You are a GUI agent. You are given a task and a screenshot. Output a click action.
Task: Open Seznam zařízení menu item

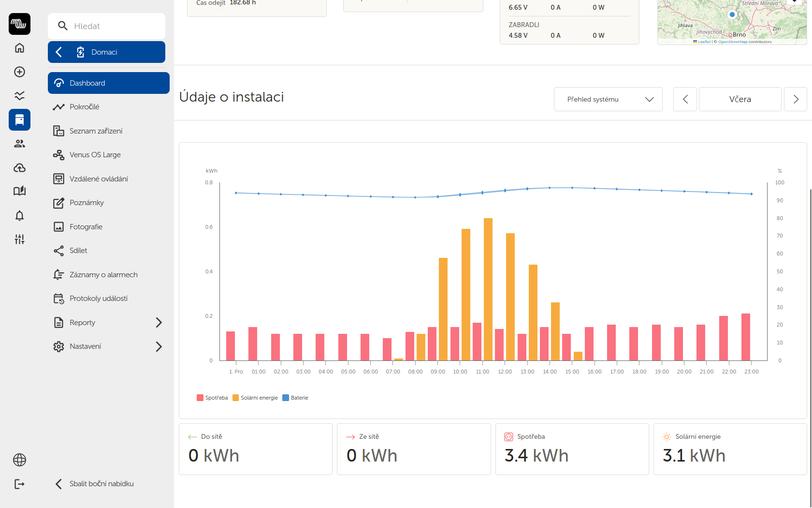[96, 131]
